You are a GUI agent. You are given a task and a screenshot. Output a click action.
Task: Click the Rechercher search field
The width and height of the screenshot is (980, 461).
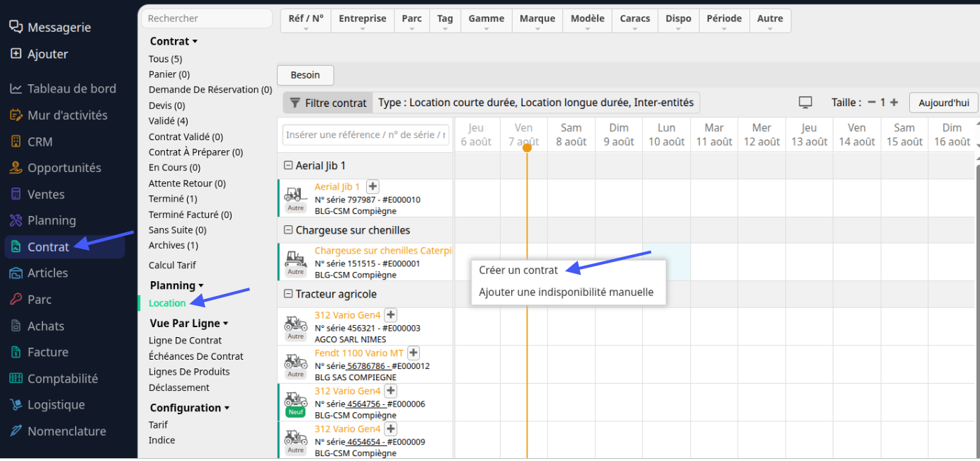(207, 18)
